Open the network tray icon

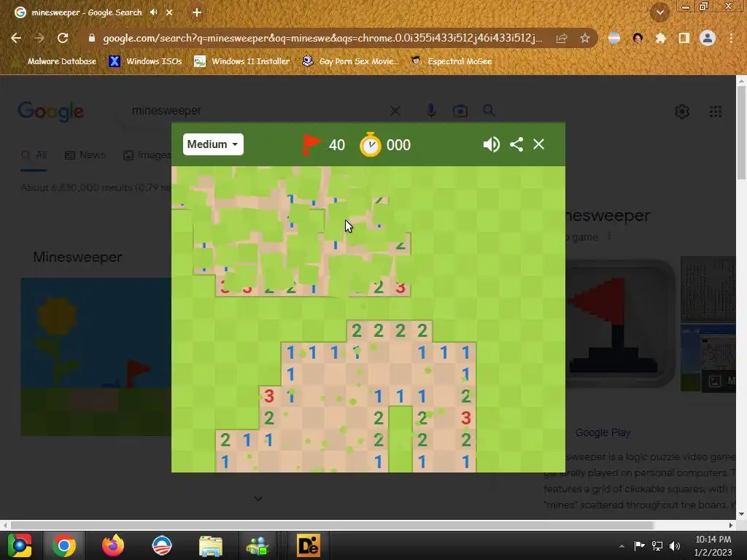(x=657, y=545)
